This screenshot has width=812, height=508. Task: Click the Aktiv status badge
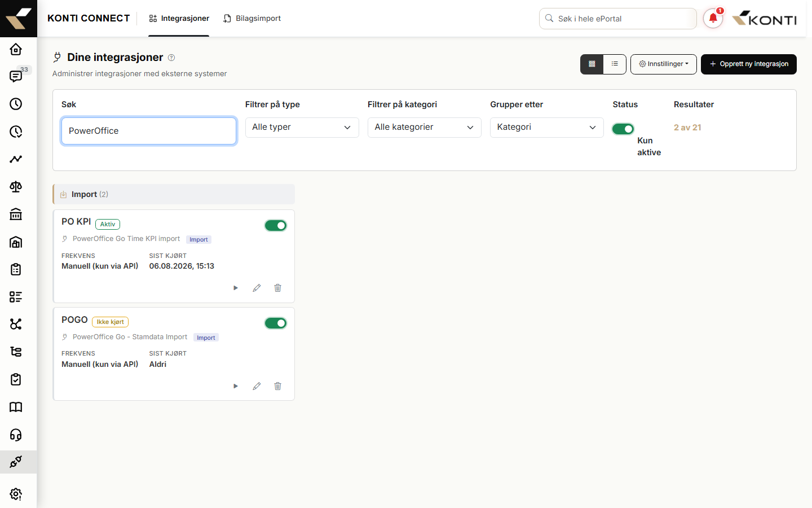108,224
